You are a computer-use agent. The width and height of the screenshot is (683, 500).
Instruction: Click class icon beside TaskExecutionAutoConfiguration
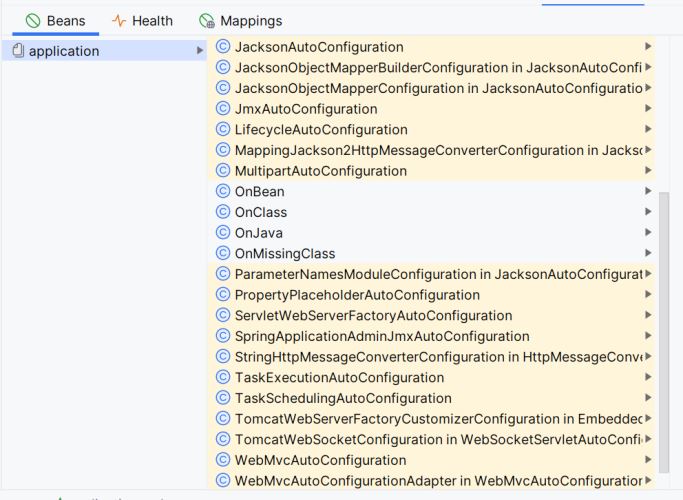pyautogui.click(x=223, y=377)
